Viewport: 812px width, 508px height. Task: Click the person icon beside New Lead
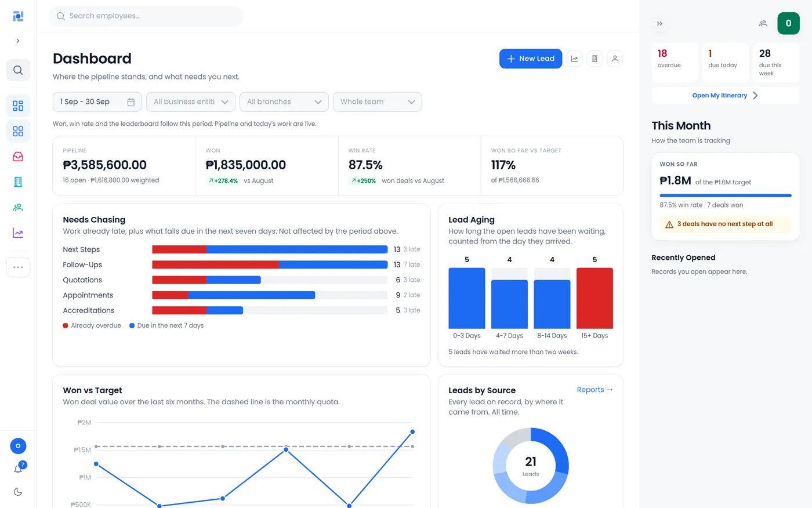coord(615,59)
